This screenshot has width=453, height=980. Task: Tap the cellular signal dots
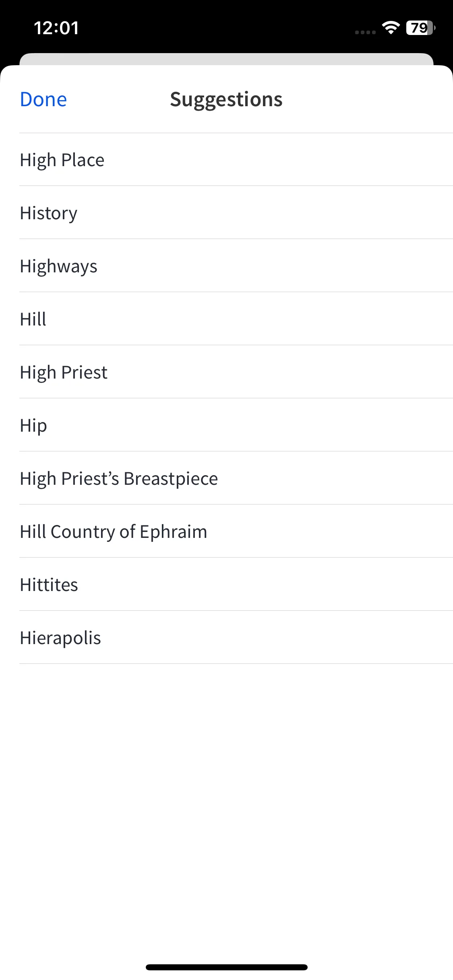click(365, 32)
